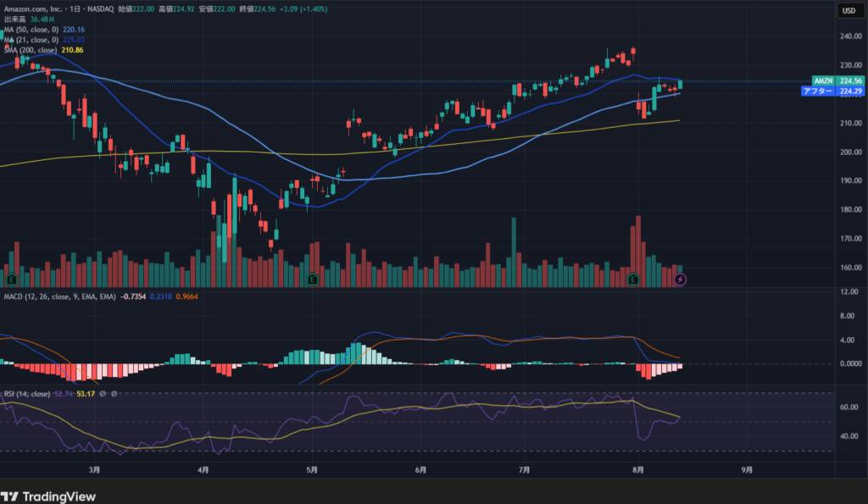Click the 53.17 RSI average value
Image resolution: width=868 pixels, height=504 pixels.
[86, 394]
